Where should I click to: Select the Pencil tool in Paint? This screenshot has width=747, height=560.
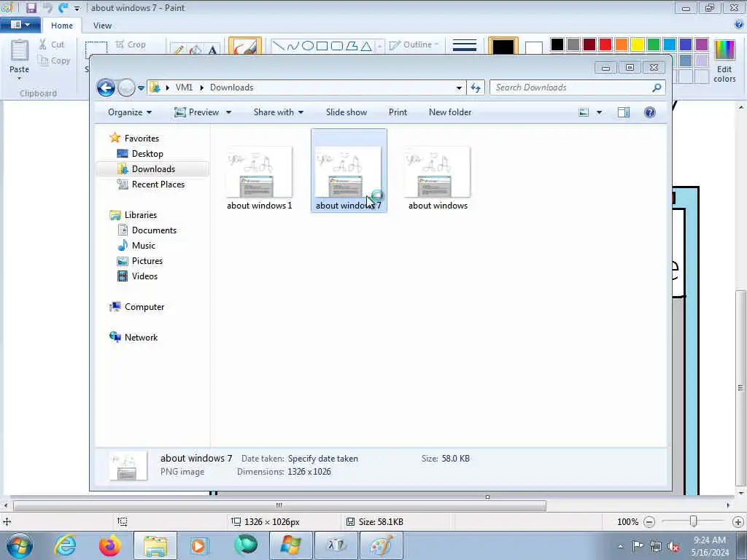[x=179, y=49]
